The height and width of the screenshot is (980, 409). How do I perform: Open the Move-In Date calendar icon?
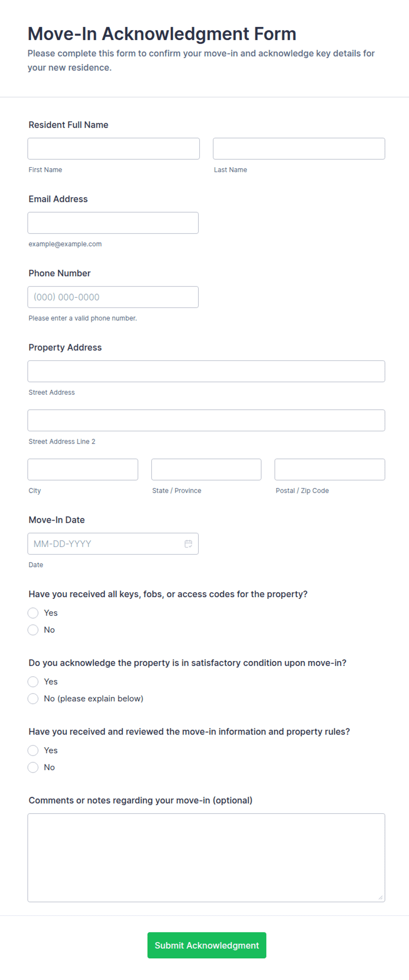point(188,543)
